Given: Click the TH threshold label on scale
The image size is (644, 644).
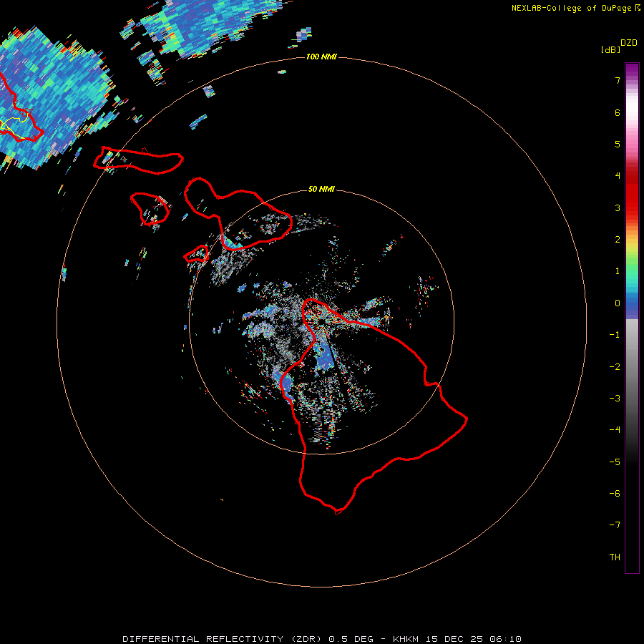Looking at the screenshot, I should pos(615,557).
